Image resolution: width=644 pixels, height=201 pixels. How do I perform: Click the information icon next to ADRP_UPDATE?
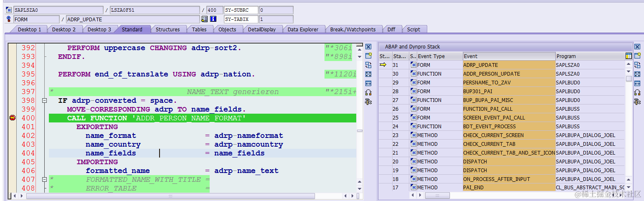click(213, 19)
